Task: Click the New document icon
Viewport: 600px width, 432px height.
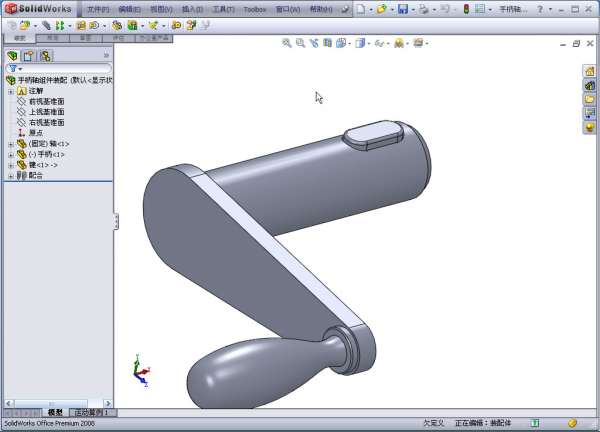Action: pyautogui.click(x=362, y=8)
